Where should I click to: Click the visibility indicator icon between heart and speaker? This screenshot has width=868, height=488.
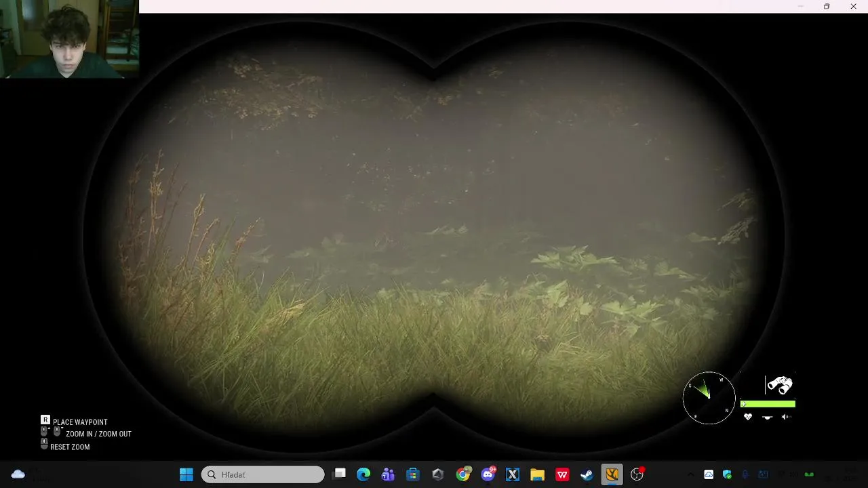(x=768, y=418)
